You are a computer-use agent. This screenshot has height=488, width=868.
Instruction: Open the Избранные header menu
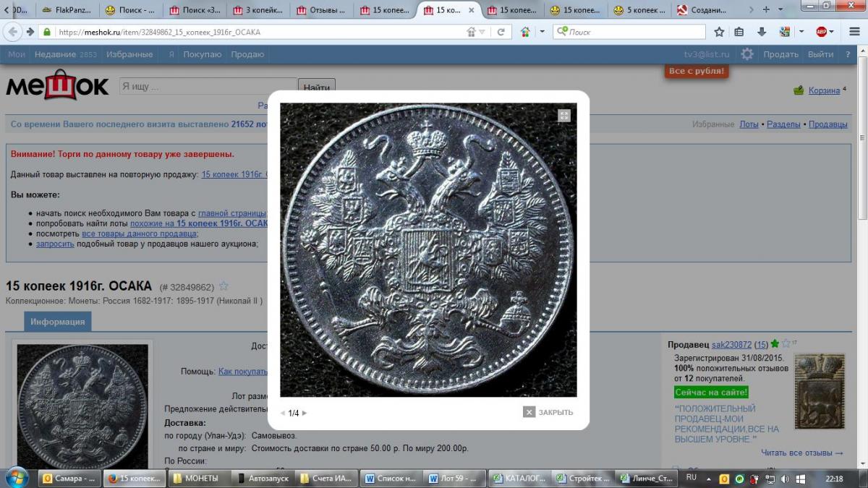pyautogui.click(x=129, y=54)
